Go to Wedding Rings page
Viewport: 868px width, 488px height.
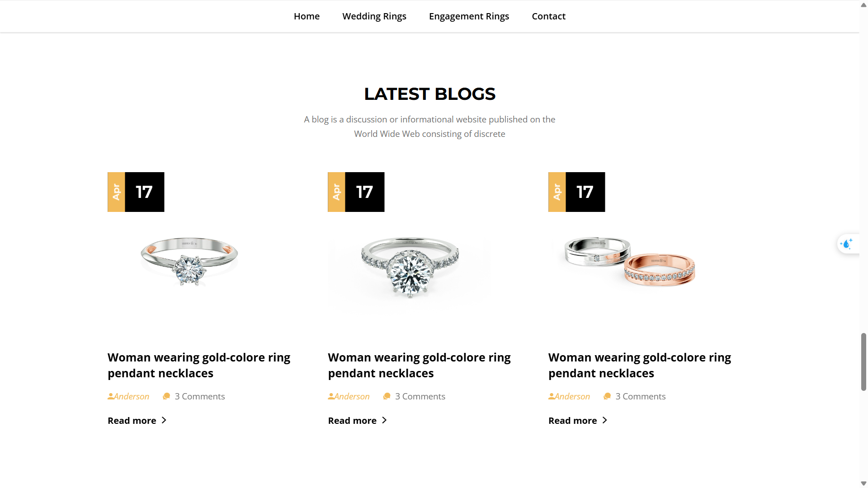[374, 16]
